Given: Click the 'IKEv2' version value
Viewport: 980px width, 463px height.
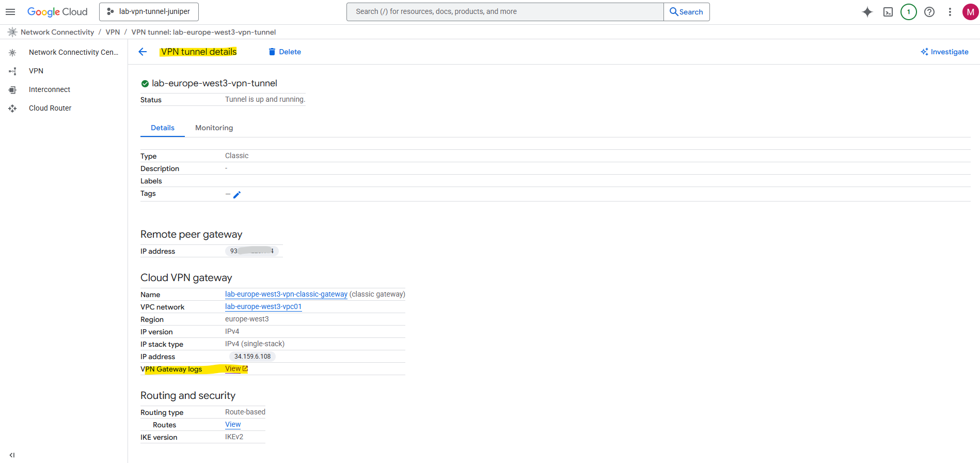Looking at the screenshot, I should (x=234, y=437).
